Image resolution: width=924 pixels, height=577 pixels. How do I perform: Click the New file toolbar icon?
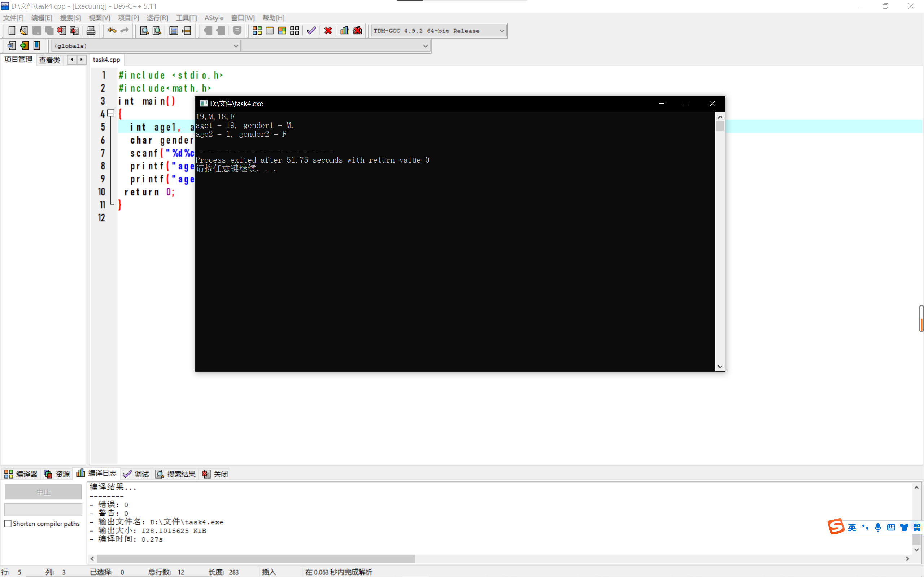pyautogui.click(x=12, y=31)
